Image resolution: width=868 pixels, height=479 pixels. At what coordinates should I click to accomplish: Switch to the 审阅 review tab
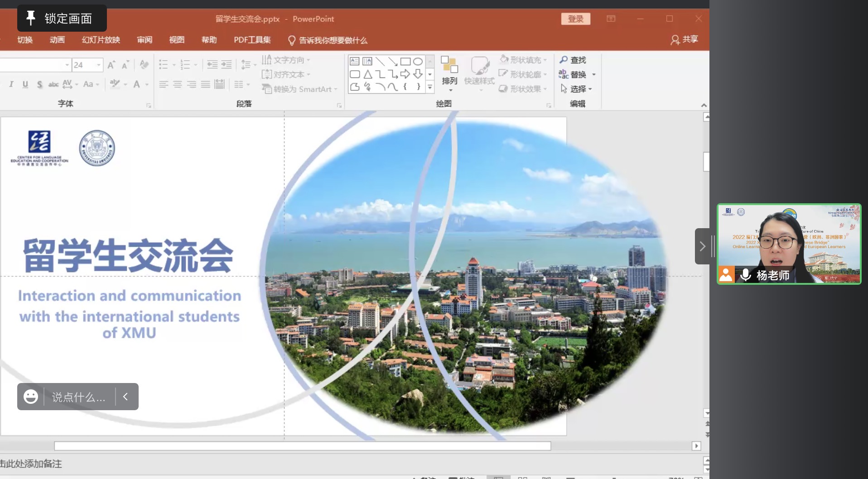coord(145,40)
